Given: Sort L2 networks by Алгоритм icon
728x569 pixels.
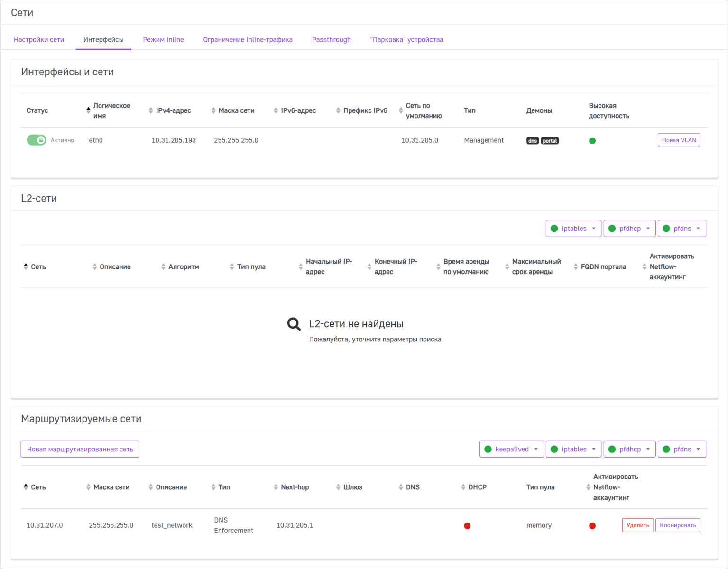Looking at the screenshot, I should coord(163,267).
